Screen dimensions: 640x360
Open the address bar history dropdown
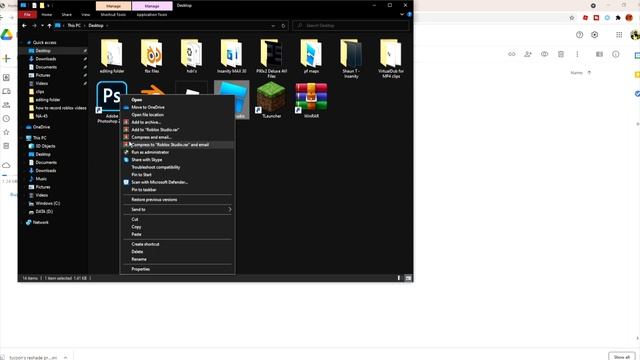[273, 25]
